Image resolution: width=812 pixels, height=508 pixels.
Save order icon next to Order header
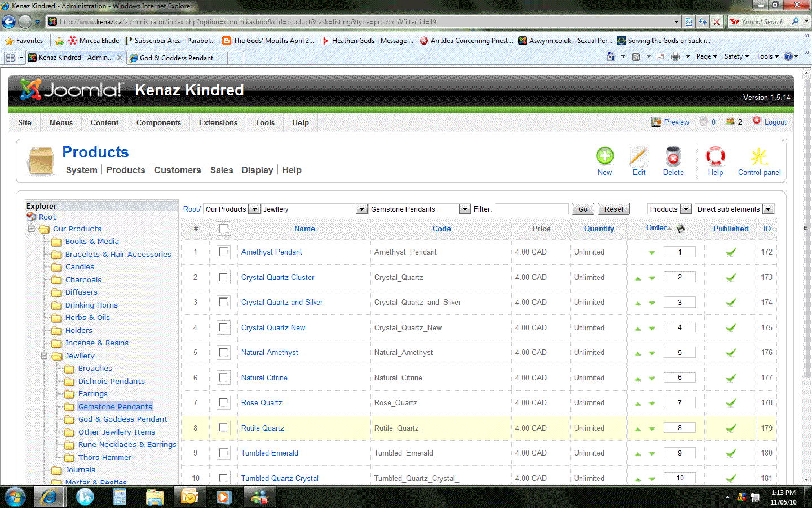pyautogui.click(x=681, y=229)
